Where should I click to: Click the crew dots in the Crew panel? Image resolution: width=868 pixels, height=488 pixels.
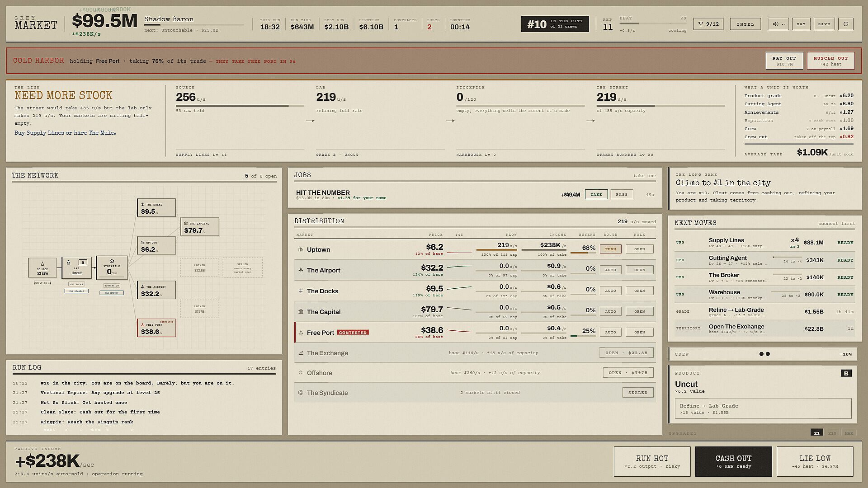[x=764, y=354]
